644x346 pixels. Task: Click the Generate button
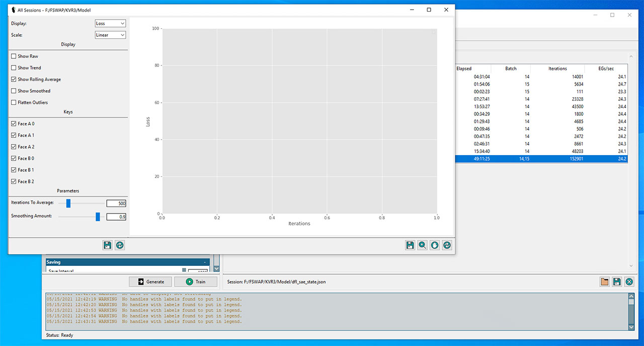[x=150, y=282]
